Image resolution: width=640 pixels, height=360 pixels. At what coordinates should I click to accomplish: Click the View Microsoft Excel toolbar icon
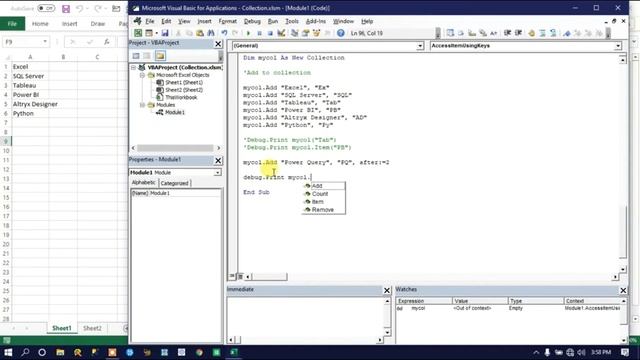point(138,33)
